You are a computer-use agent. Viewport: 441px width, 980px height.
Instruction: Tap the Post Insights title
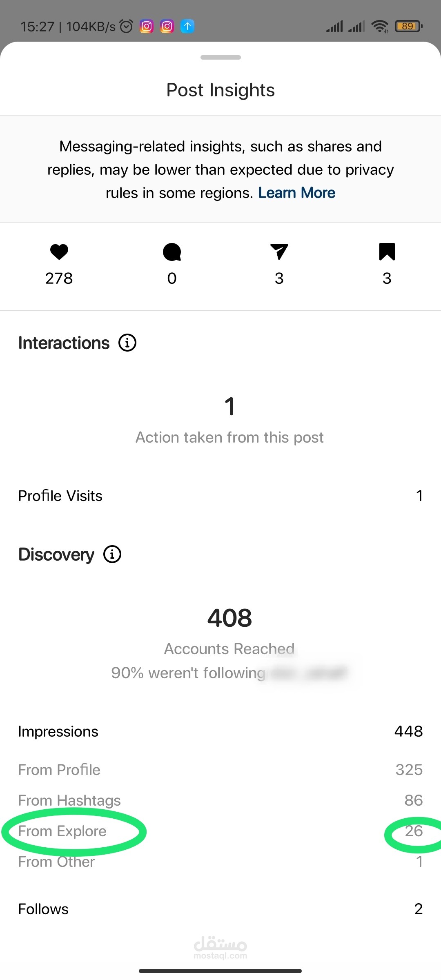click(x=220, y=90)
